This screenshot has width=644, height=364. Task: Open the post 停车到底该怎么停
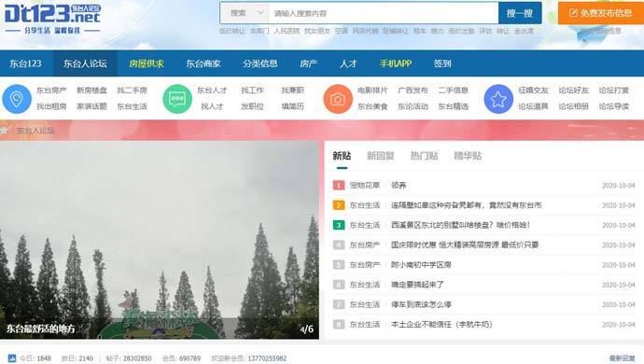point(421,304)
